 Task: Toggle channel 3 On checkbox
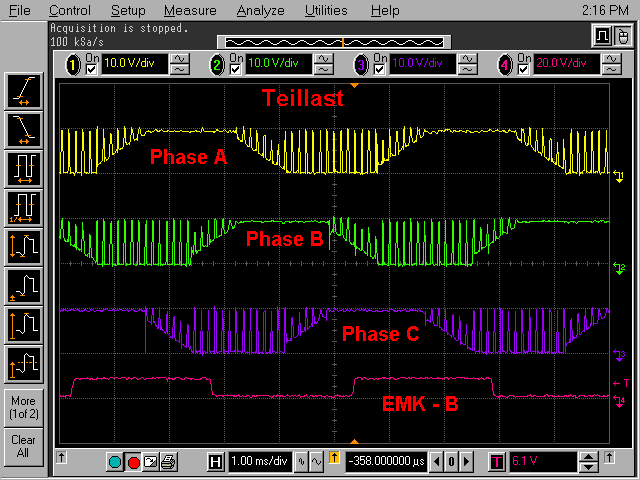[x=380, y=70]
